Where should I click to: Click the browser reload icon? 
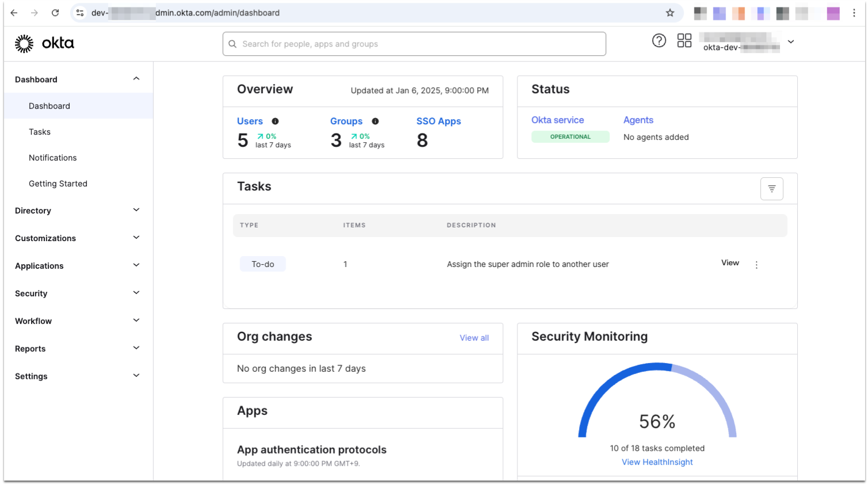point(55,12)
